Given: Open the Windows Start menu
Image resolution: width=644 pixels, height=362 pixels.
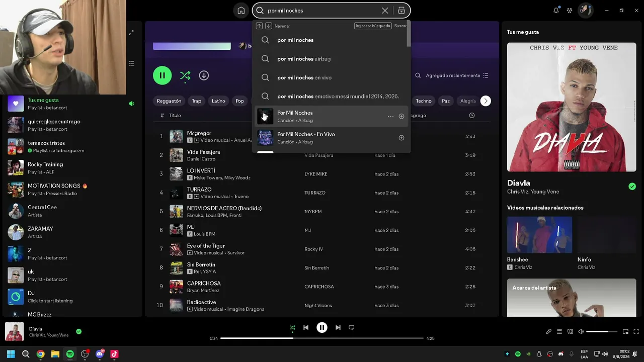Looking at the screenshot, I should coord(11,354).
